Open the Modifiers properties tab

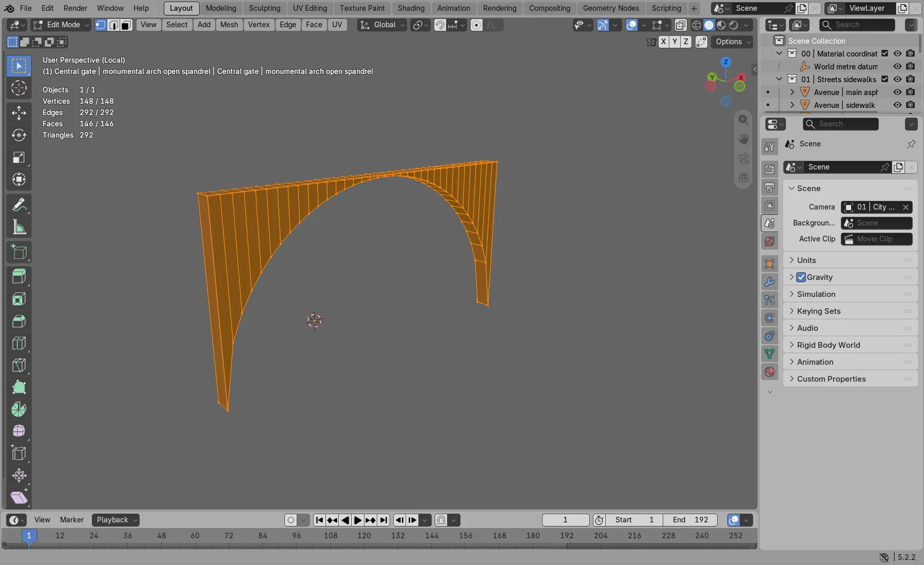[x=769, y=282]
